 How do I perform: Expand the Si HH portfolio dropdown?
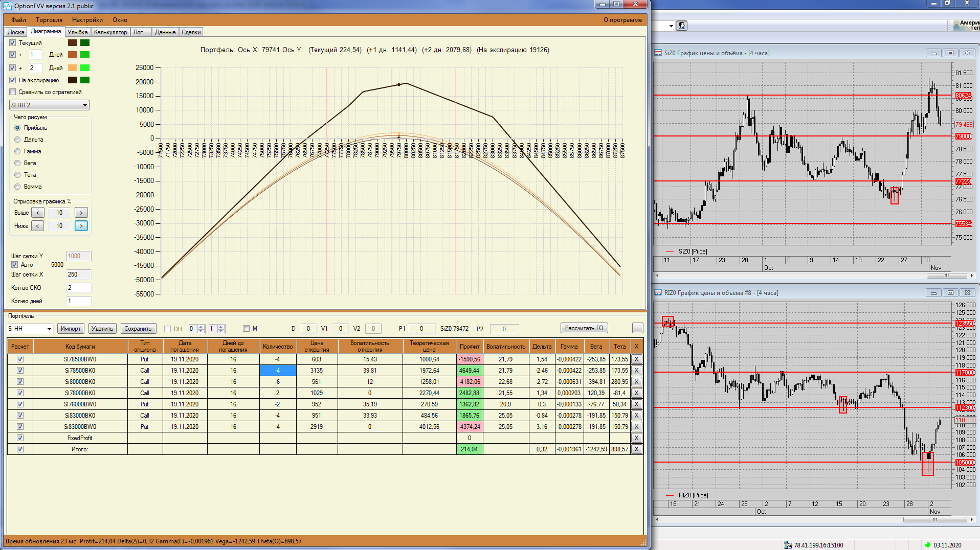click(x=49, y=329)
